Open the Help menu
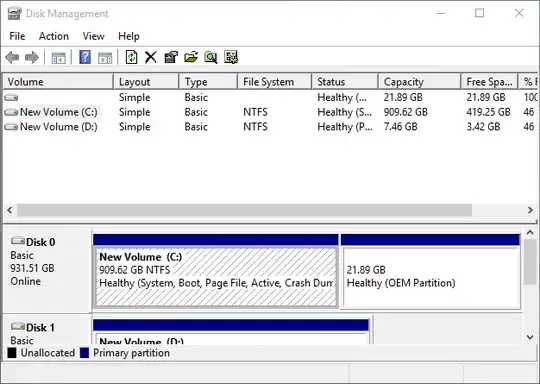Screen dimensions: 540x384 point(129,36)
